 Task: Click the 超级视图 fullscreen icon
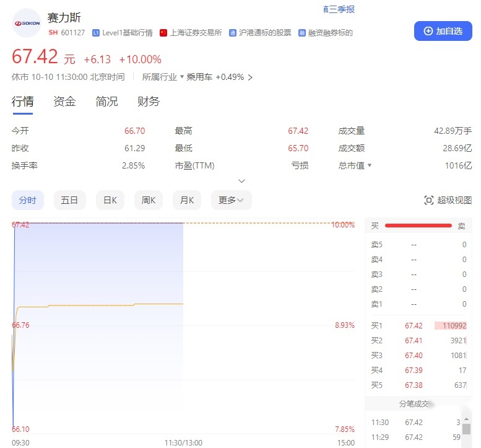coord(428,200)
